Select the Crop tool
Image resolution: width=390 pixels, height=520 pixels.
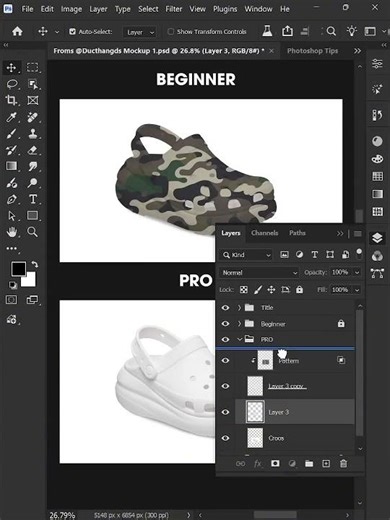coord(11,100)
